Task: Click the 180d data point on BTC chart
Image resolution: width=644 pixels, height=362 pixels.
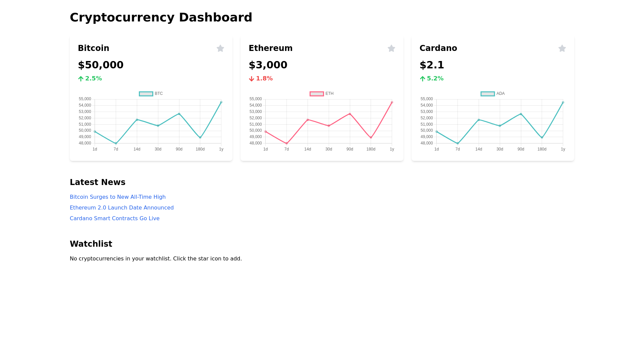Action: pyautogui.click(x=200, y=137)
